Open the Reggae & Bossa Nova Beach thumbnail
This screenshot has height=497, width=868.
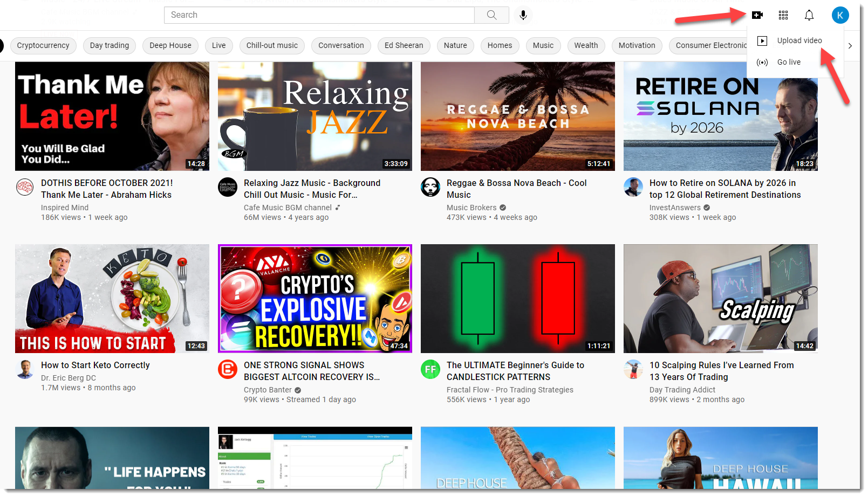pos(518,116)
